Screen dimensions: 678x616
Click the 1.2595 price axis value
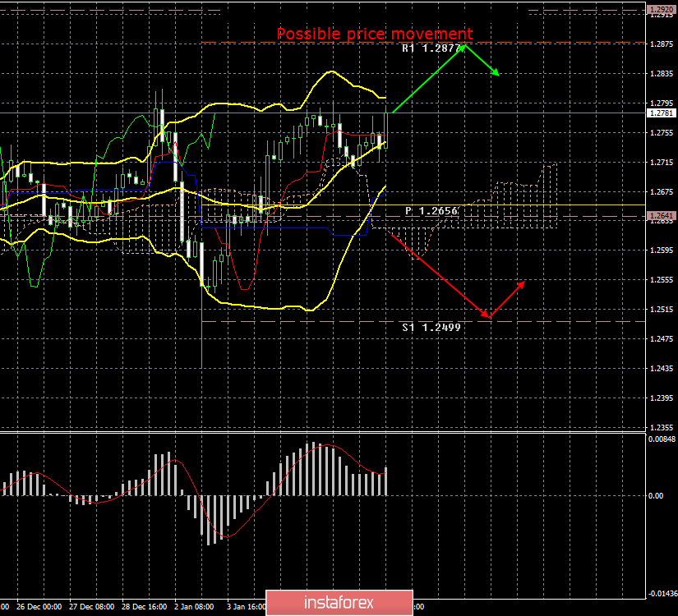click(662, 251)
